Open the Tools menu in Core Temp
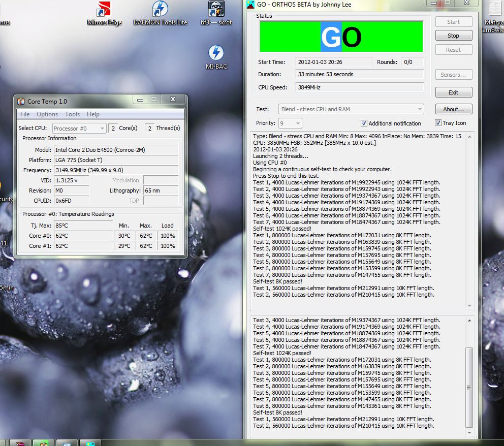This screenshot has height=446, width=504. point(72,114)
